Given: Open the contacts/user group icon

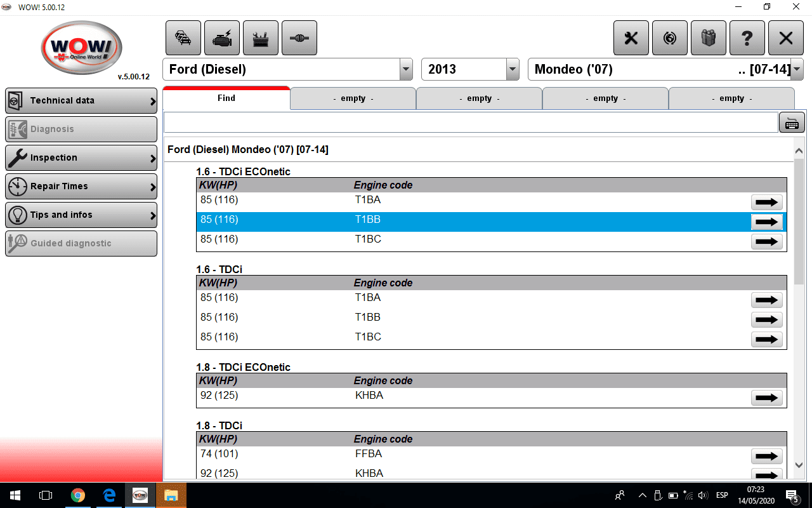Looking at the screenshot, I should click(709, 38).
